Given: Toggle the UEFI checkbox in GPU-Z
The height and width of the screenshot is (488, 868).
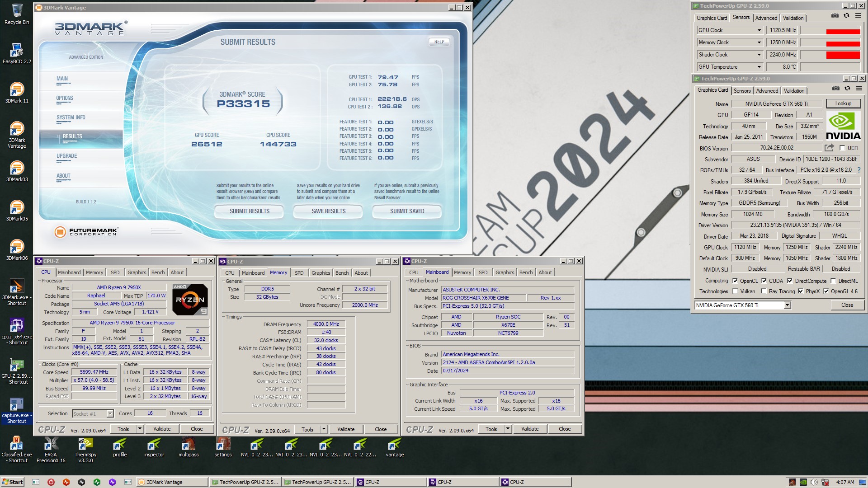Looking at the screenshot, I should click(842, 148).
